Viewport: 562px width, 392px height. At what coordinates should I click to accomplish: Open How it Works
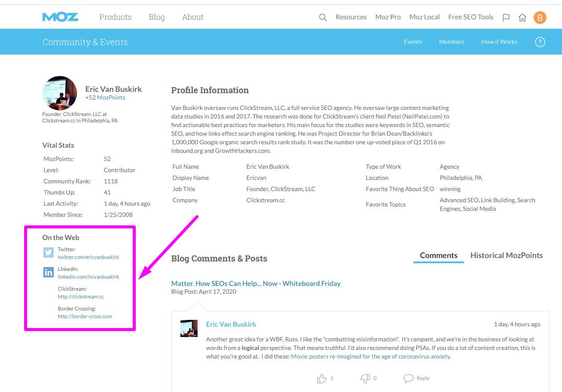pyautogui.click(x=499, y=42)
